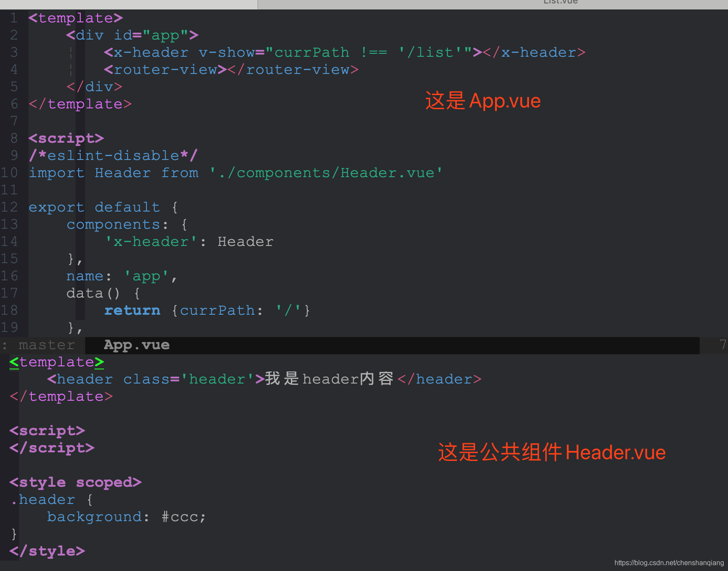The image size is (728, 571).
Task: Click the <style scoped> tag
Action: coord(76,482)
